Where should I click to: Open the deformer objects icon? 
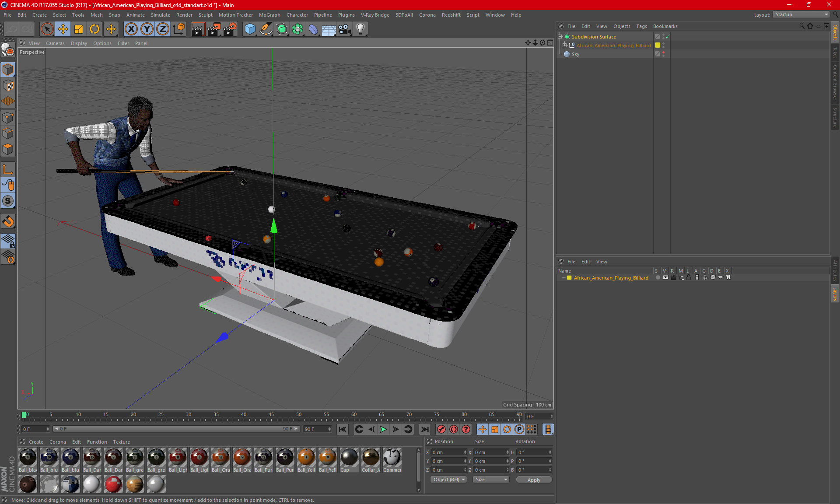pyautogui.click(x=313, y=29)
